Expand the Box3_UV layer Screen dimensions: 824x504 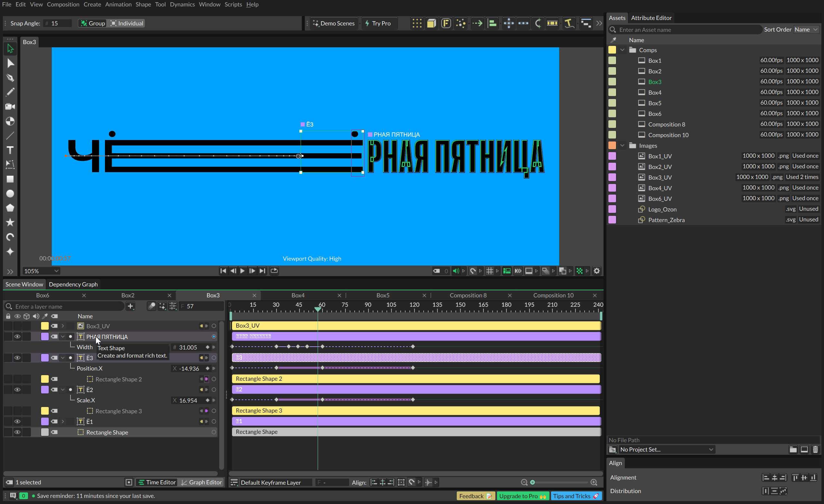tap(62, 326)
